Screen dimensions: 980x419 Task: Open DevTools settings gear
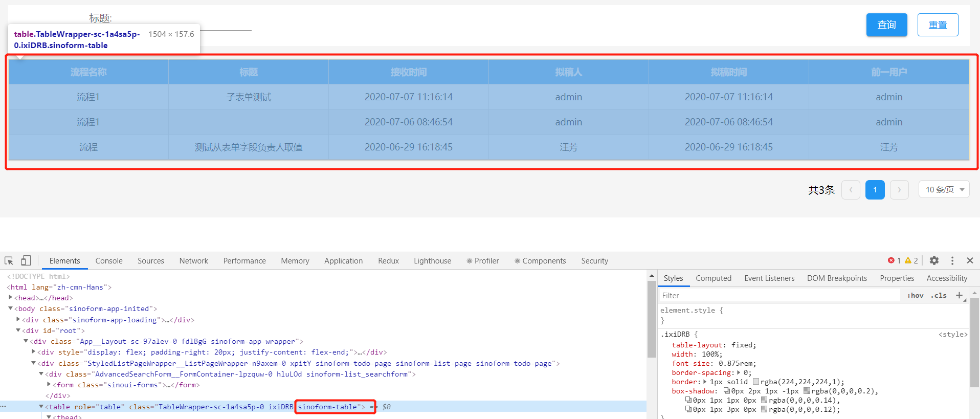tap(934, 260)
